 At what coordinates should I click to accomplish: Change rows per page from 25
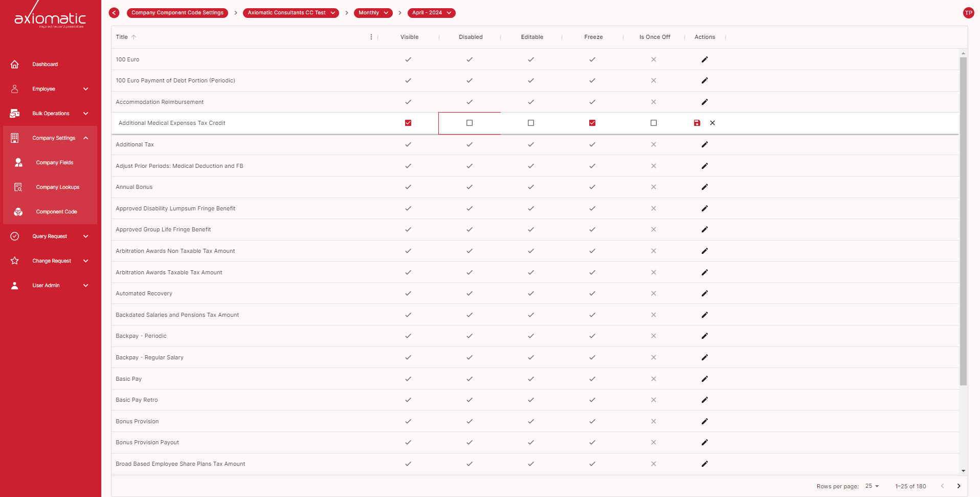tap(872, 486)
